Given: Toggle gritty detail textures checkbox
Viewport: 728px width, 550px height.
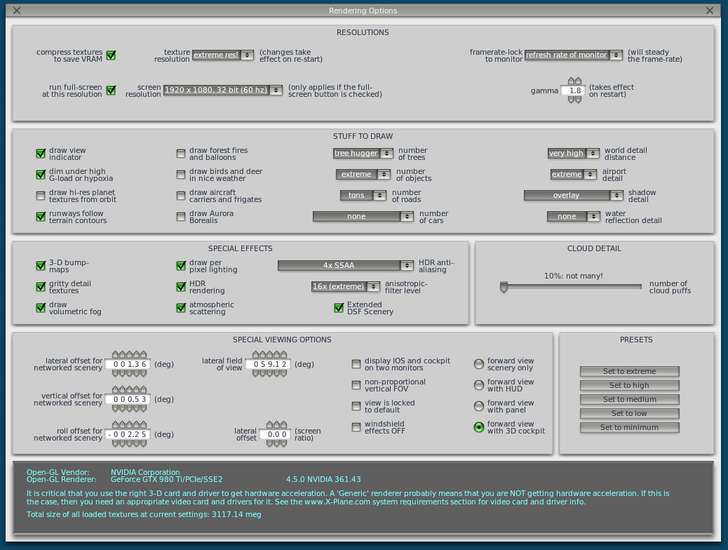Looking at the screenshot, I should (41, 287).
